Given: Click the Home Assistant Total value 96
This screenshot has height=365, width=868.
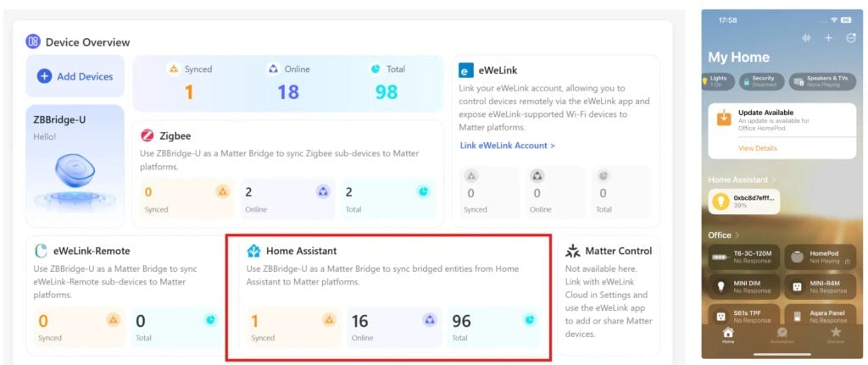Looking at the screenshot, I should coord(461,321).
